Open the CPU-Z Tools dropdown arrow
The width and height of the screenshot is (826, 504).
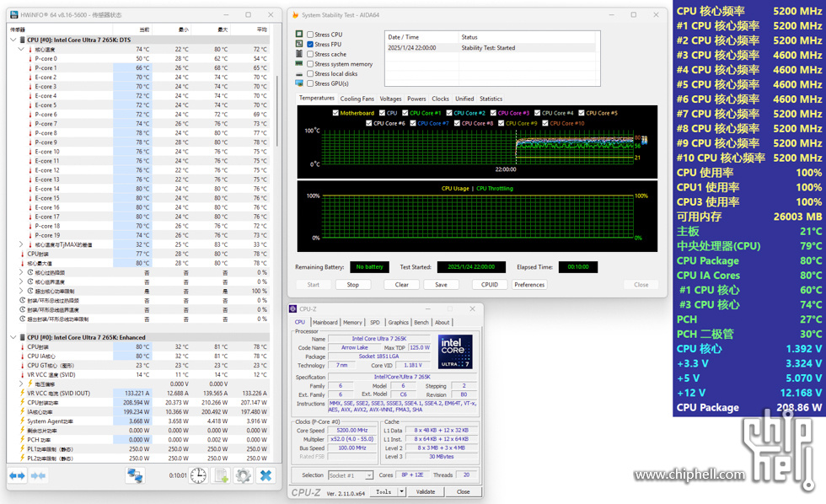pyautogui.click(x=402, y=491)
